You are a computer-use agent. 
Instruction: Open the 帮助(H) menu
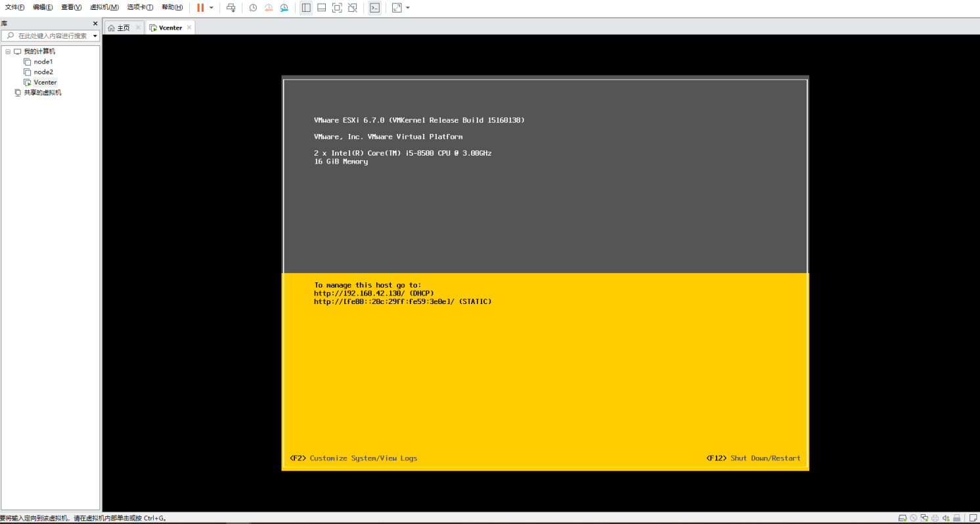click(x=172, y=7)
